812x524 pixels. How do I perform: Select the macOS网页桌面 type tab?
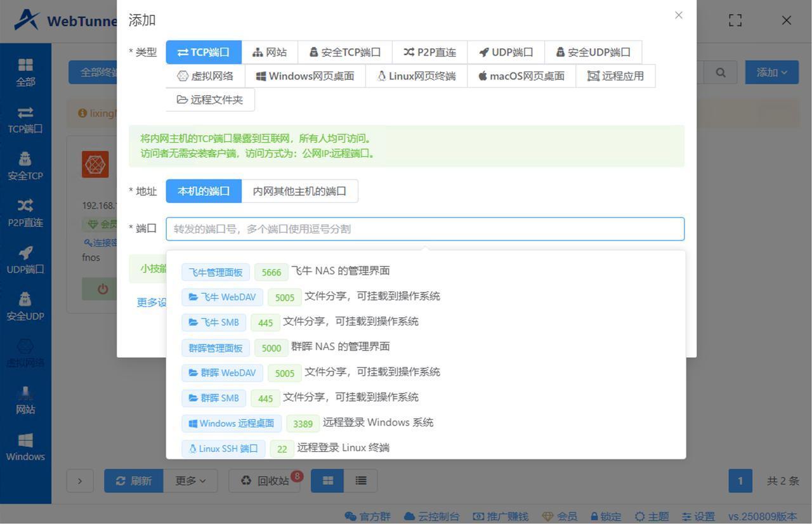click(521, 76)
